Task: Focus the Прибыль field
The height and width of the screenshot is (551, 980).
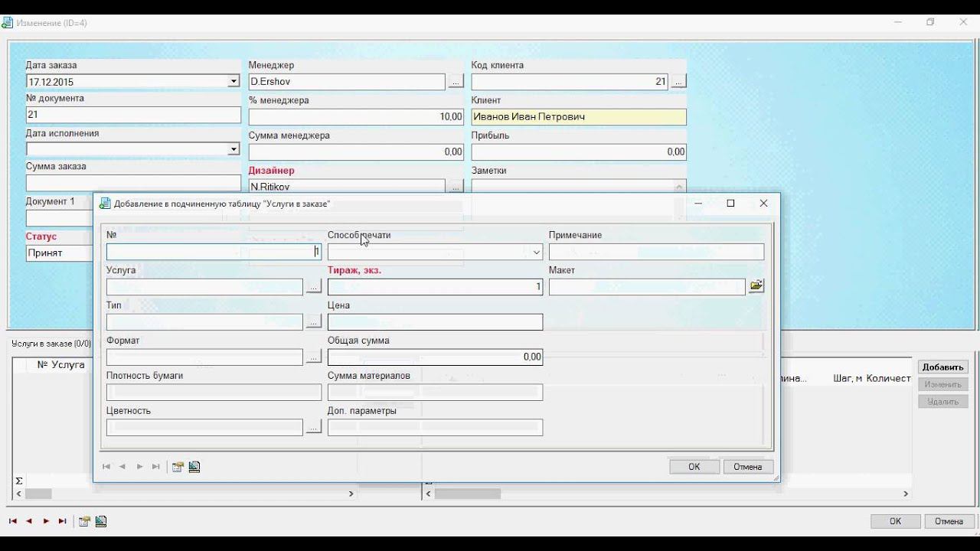Action: click(579, 152)
